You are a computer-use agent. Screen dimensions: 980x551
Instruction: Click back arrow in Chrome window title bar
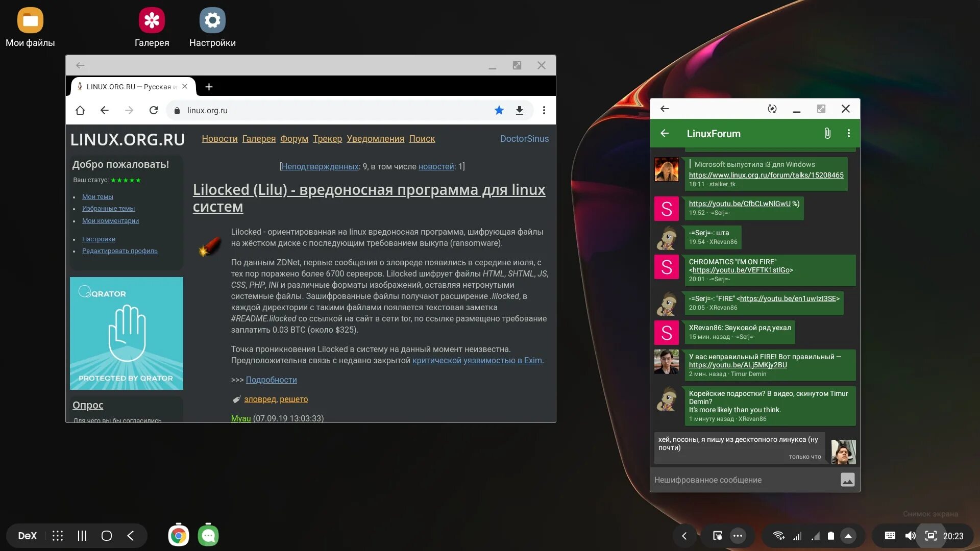pos(80,65)
